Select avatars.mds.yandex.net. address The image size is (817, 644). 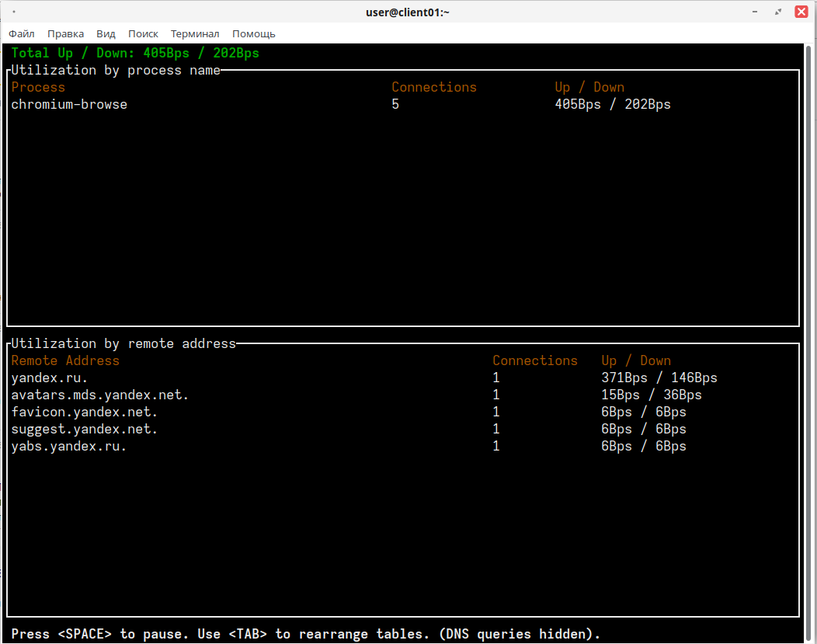100,395
